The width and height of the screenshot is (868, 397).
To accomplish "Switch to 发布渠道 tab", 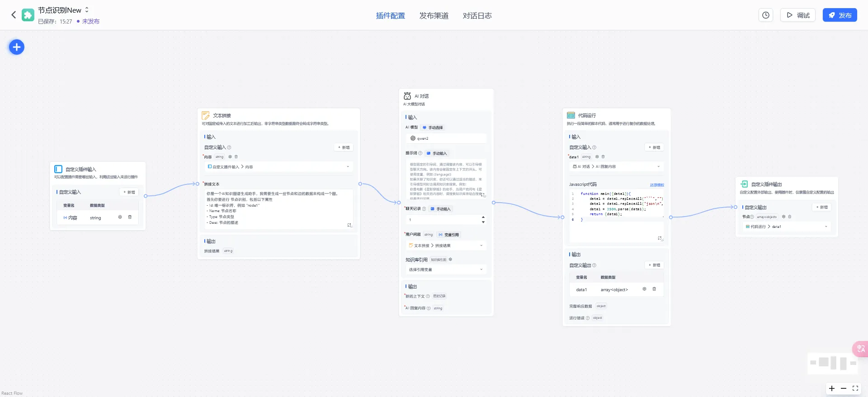I will [434, 15].
